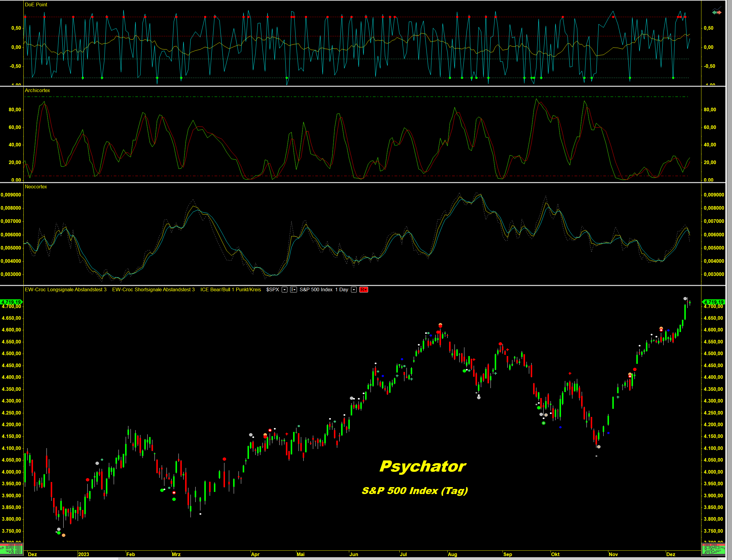
Task: Click the chart scroll arrows icon
Action: coord(716,12)
